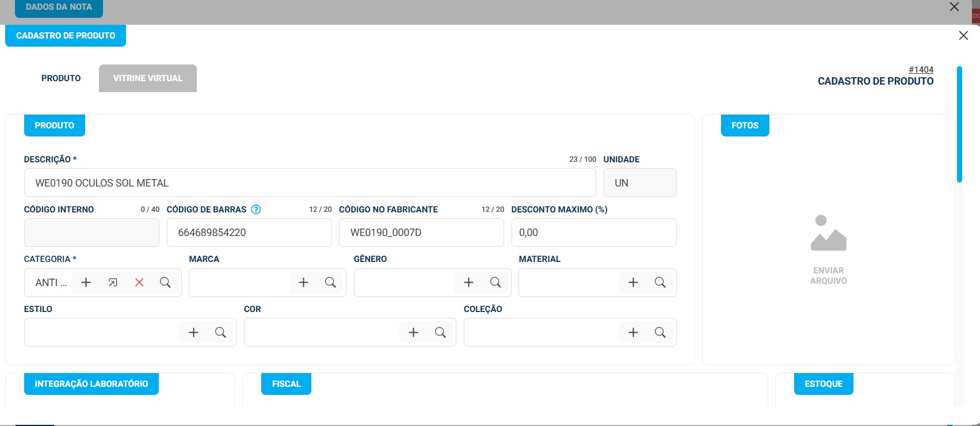Search Material with magnifier icon
This screenshot has width=980, height=426.
pos(660,283)
